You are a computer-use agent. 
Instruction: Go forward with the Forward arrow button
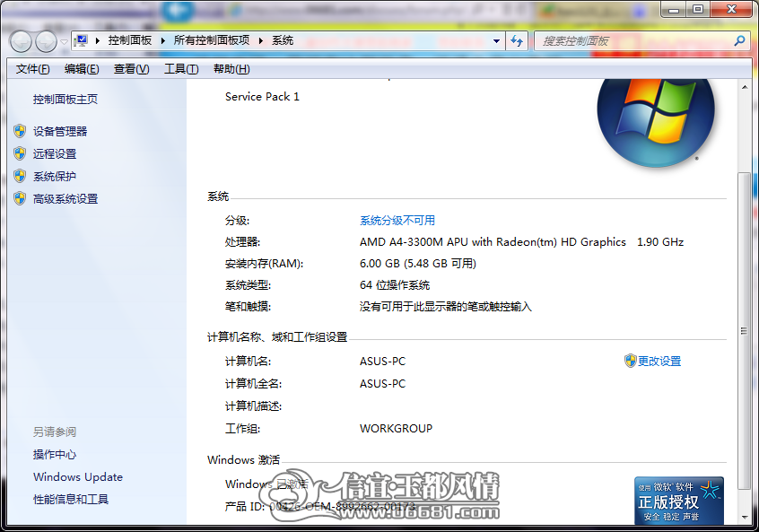tap(47, 41)
